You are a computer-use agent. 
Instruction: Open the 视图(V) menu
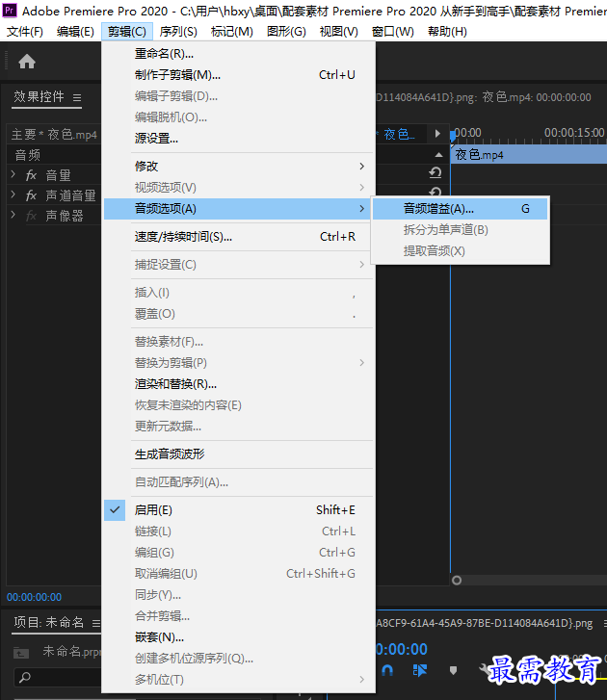point(339,32)
